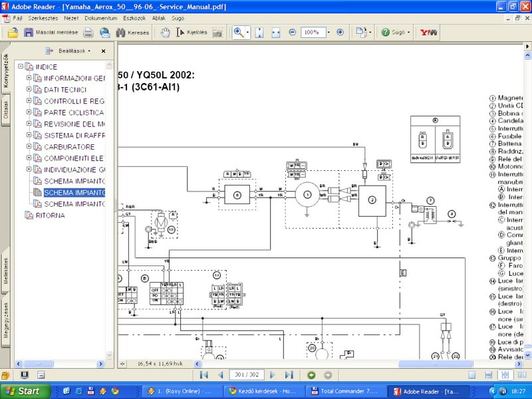Print the document with the printer icon
Image resolution: width=532 pixels, height=399 pixels.
click(88, 33)
